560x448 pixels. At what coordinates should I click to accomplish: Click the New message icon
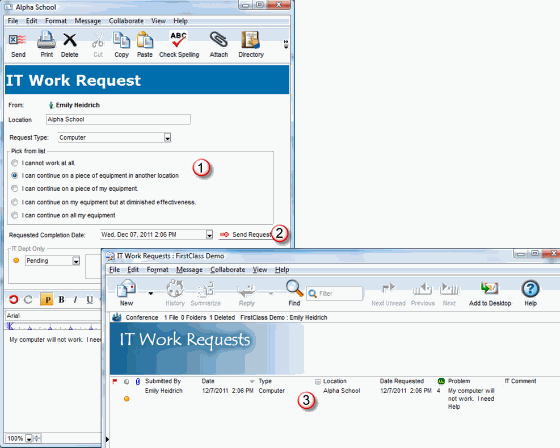coord(126,288)
